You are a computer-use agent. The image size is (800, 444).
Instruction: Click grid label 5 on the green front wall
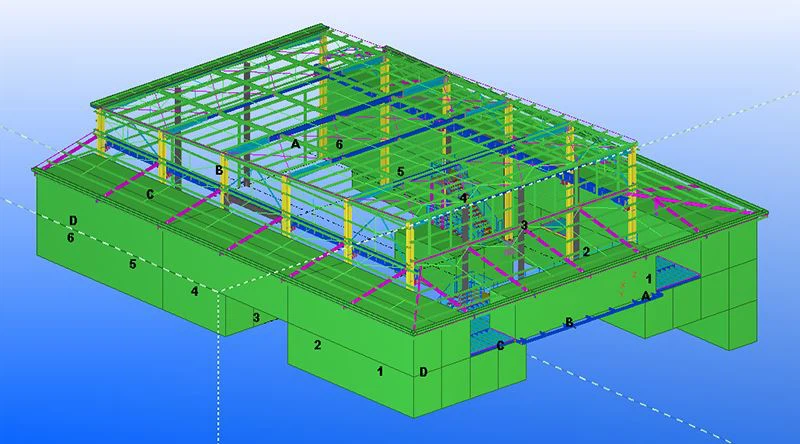[131, 265]
